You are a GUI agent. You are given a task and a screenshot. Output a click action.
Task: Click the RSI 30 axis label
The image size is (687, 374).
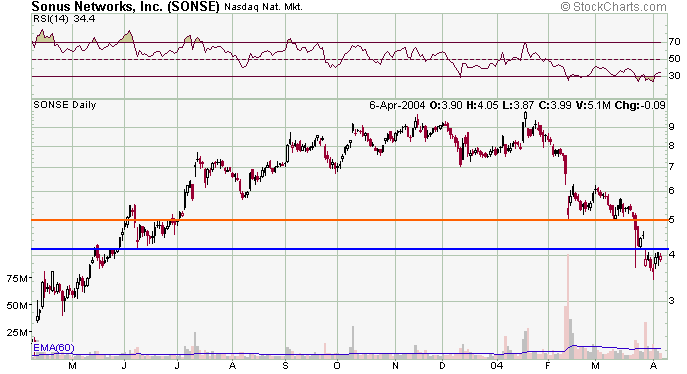pyautogui.click(x=675, y=76)
